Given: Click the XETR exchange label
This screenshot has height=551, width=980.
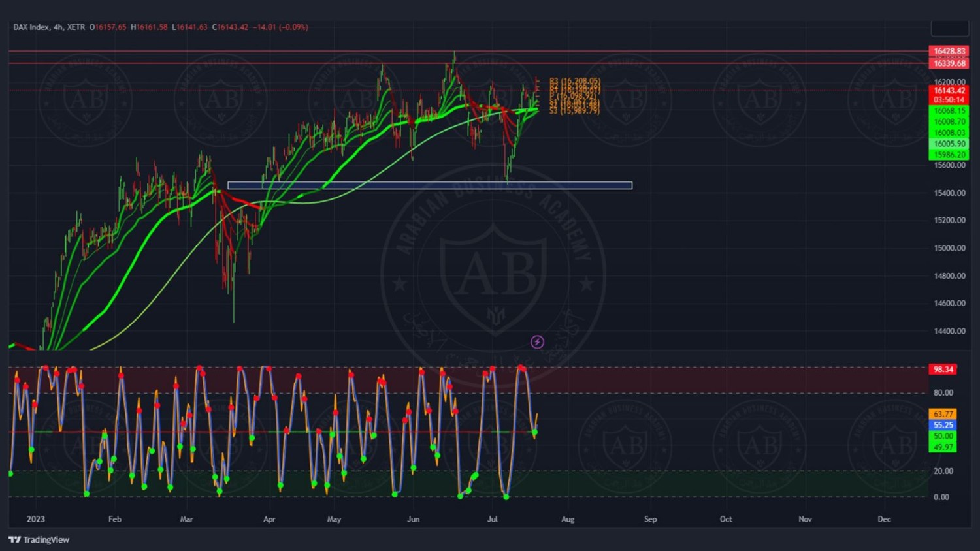Looking at the screenshot, I should pos(76,27).
